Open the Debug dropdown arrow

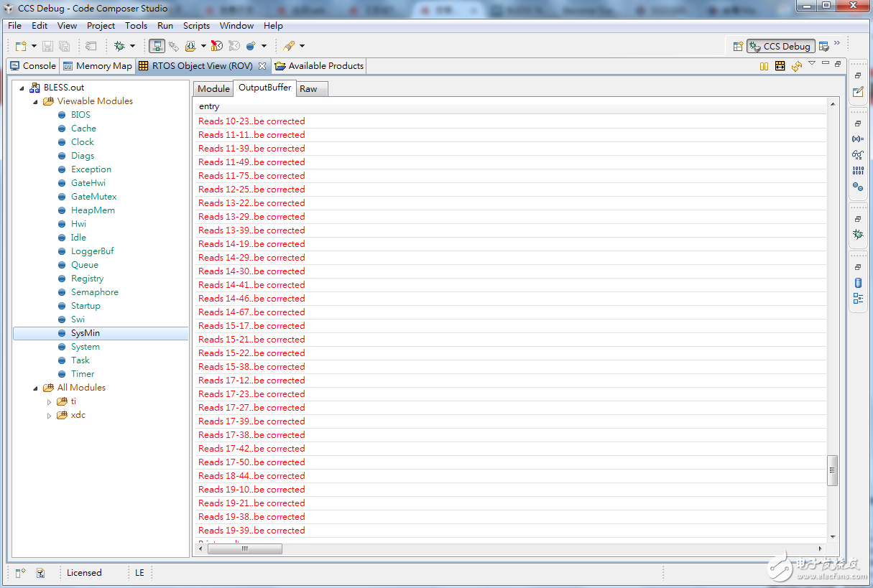click(x=132, y=47)
